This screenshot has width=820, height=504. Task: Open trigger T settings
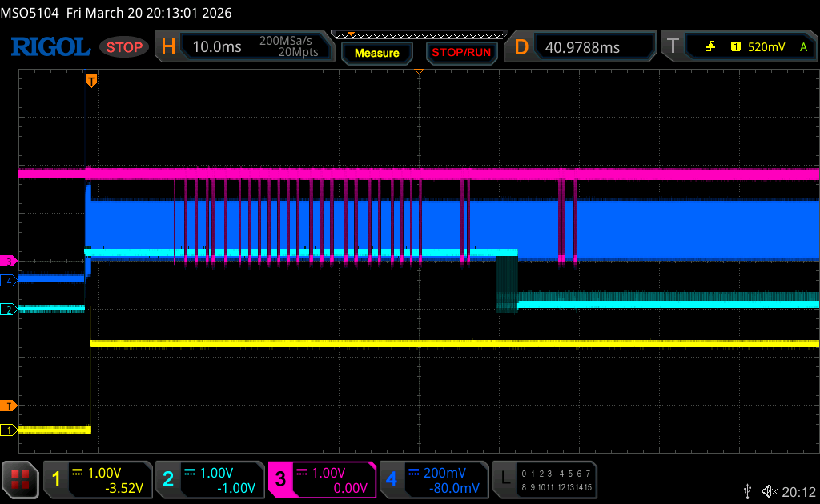673,46
